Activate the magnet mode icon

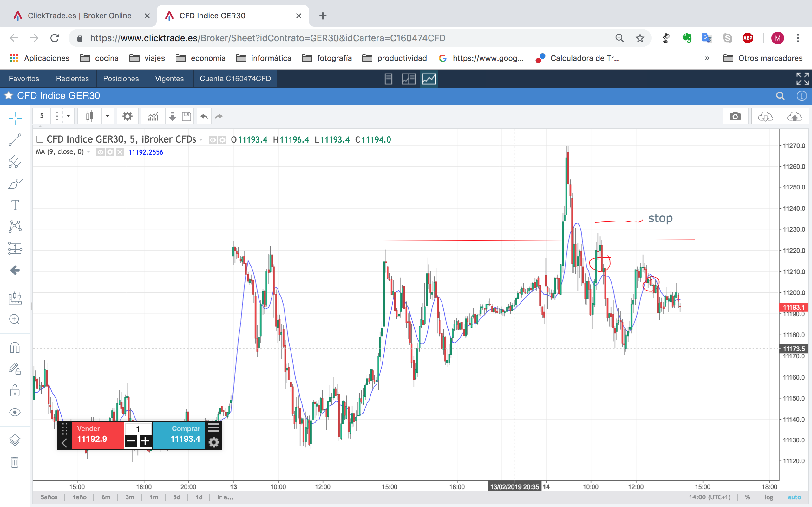tap(15, 348)
